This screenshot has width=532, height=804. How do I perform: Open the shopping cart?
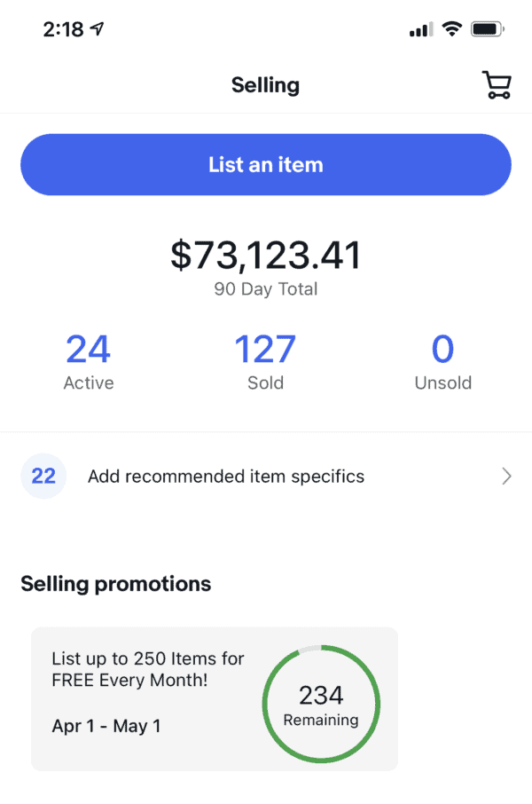(496, 84)
